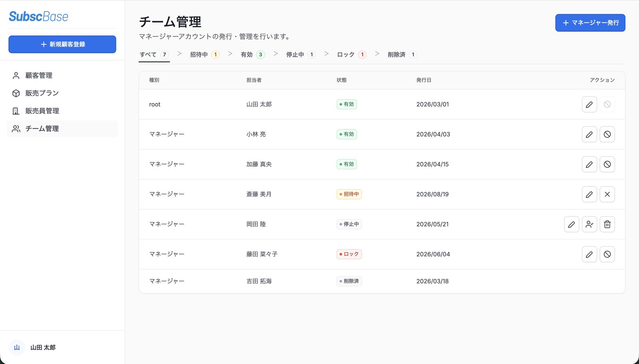Click the マネージャー発行 button
Viewport: 639px width, 364px height.
coord(590,23)
